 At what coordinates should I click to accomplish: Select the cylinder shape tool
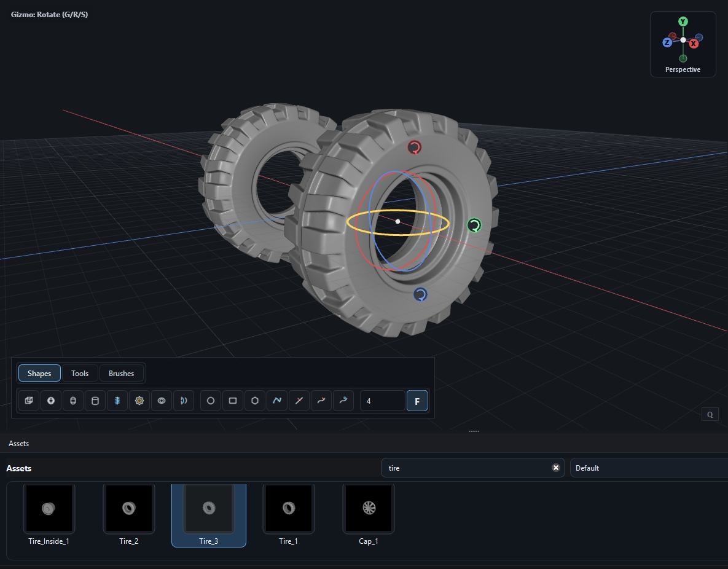pos(95,401)
